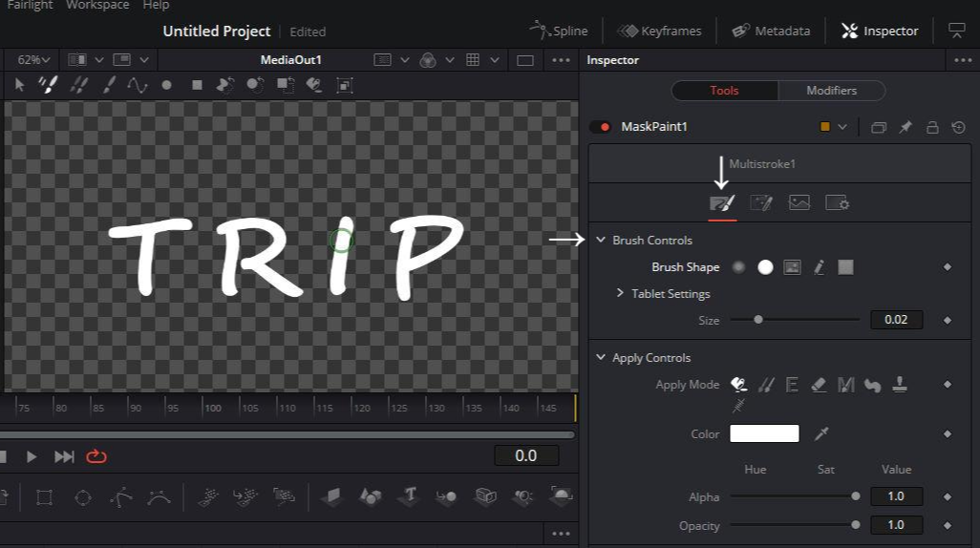The image size is (980, 548).
Task: Lock the MaskPaint1 tool
Action: click(x=932, y=127)
